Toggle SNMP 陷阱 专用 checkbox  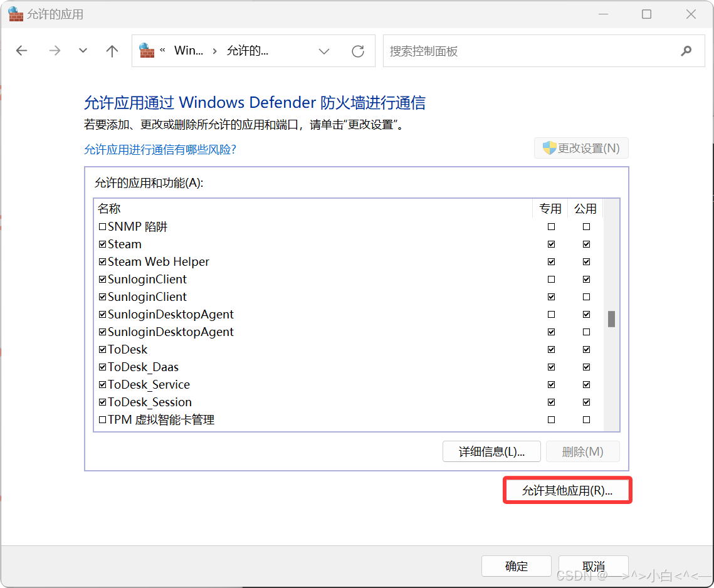[x=552, y=226]
